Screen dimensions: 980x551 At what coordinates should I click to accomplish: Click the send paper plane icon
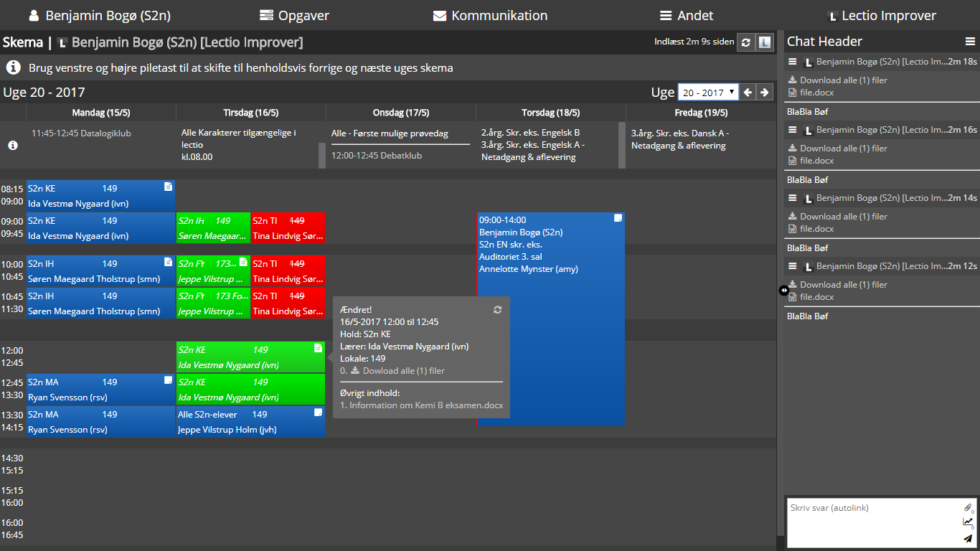[x=968, y=538]
